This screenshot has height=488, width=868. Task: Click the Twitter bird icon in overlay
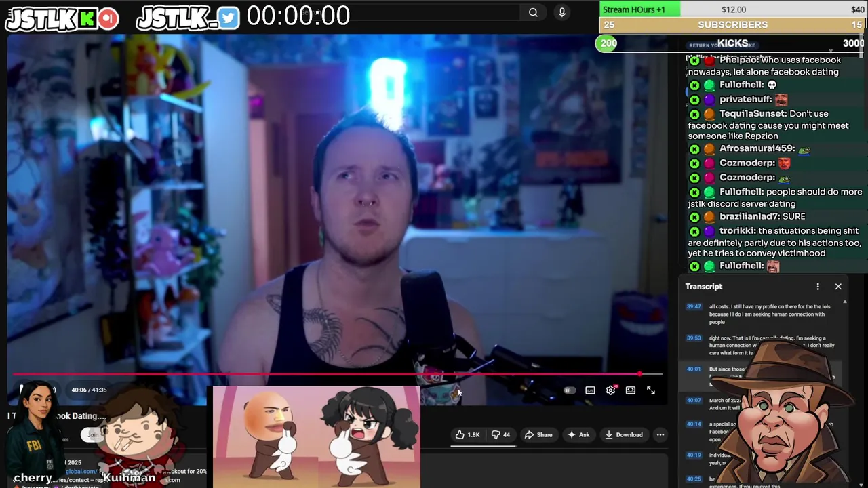(229, 18)
